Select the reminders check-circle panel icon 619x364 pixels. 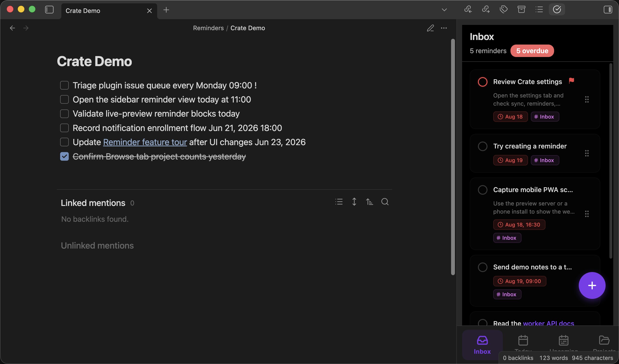[x=557, y=10]
